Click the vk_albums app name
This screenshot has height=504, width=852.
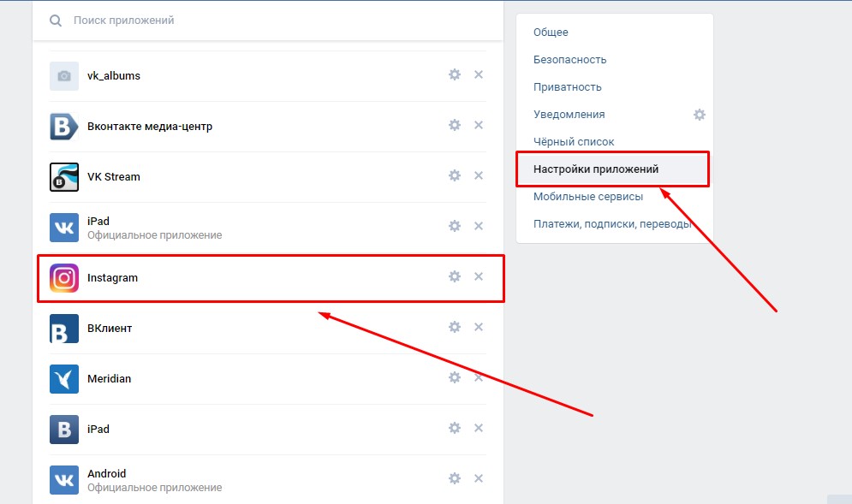(114, 76)
